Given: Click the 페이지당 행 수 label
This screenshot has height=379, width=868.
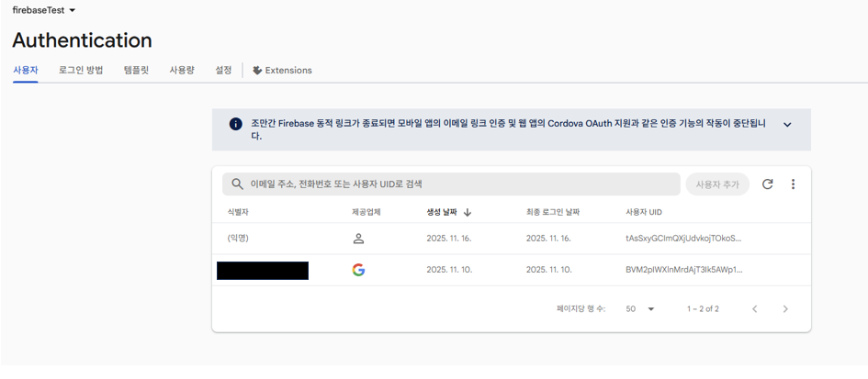Looking at the screenshot, I should coord(581,308).
